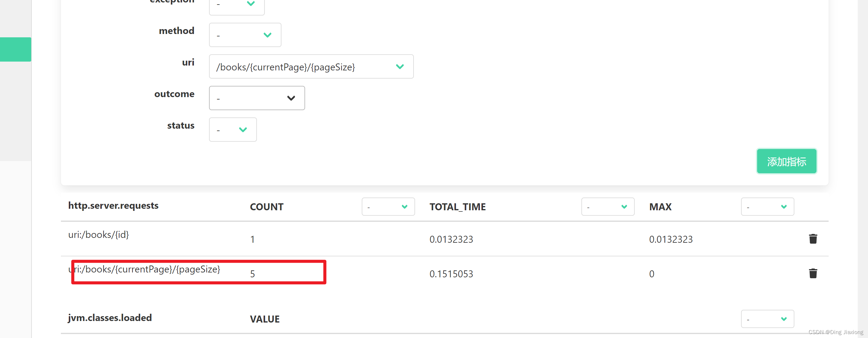
Task: Click the chevron arrow in status dropdown
Action: (x=243, y=130)
